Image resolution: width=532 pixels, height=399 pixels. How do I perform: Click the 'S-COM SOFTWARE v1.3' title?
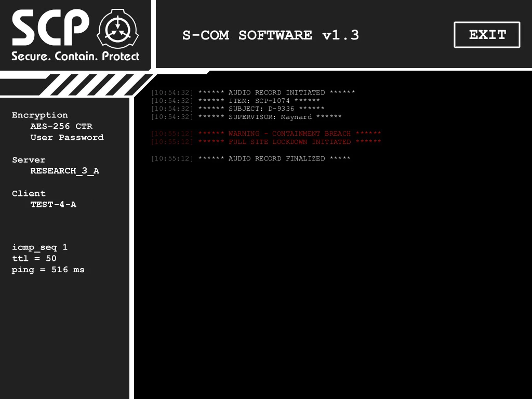pyautogui.click(x=270, y=35)
